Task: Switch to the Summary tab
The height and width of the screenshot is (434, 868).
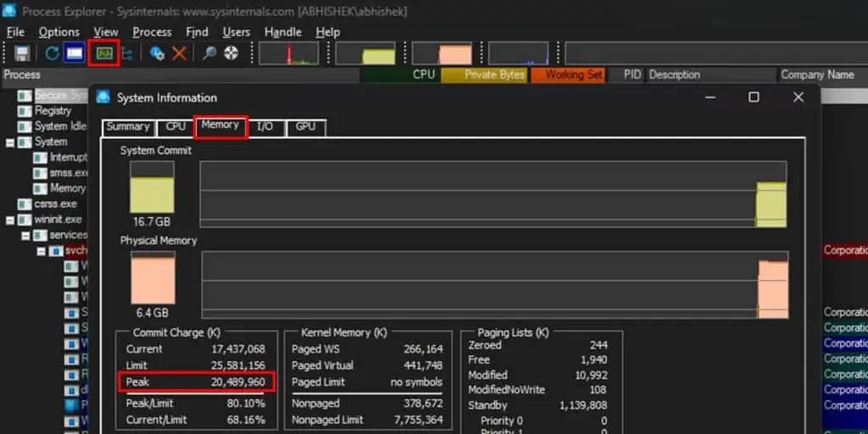Action: [129, 127]
